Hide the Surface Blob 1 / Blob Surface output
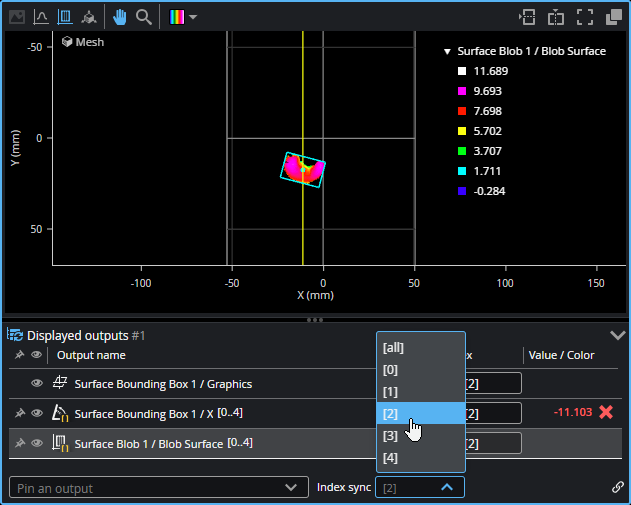Screen dimensions: 631x505 [37, 443]
